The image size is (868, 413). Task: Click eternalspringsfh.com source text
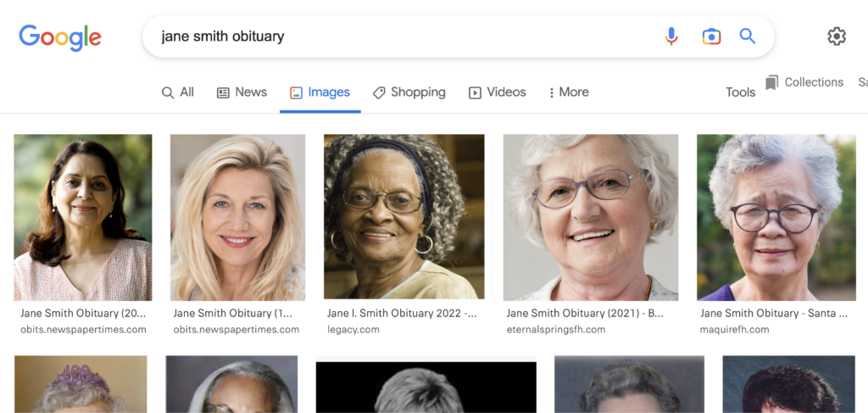556,330
